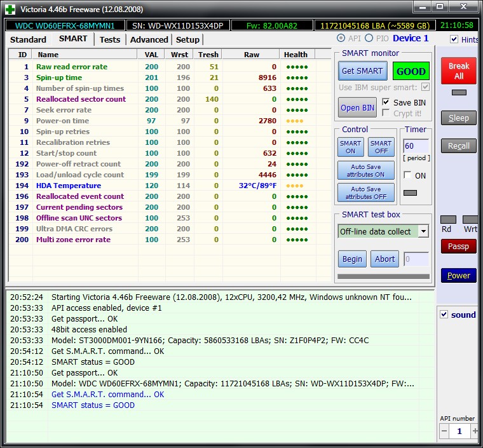The height and width of the screenshot is (448, 483).
Task: Toggle the sound checkbox
Action: click(444, 315)
